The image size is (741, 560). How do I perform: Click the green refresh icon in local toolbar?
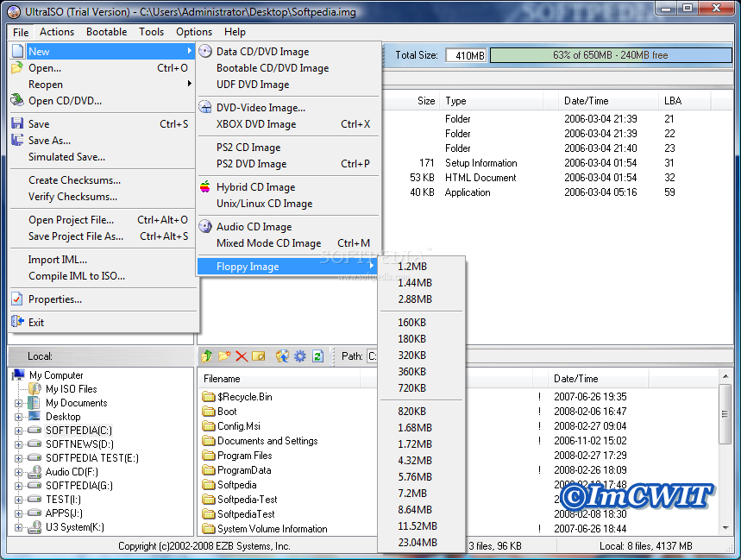(317, 356)
